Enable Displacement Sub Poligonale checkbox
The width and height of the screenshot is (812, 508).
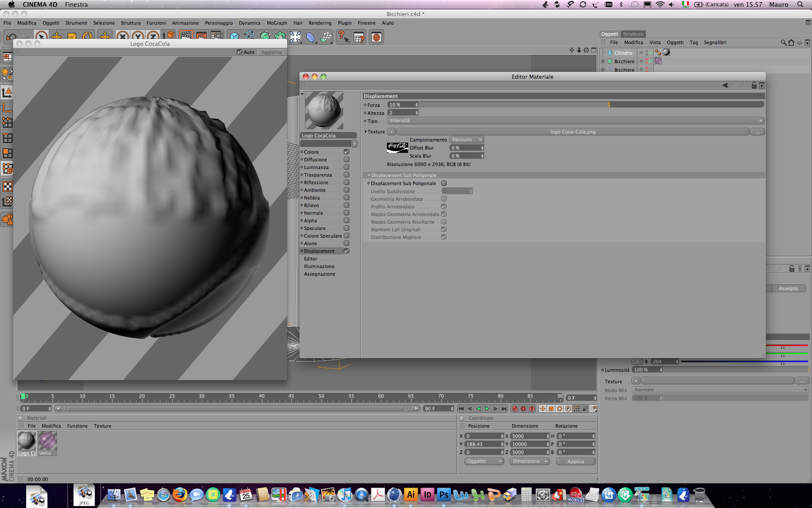[444, 183]
